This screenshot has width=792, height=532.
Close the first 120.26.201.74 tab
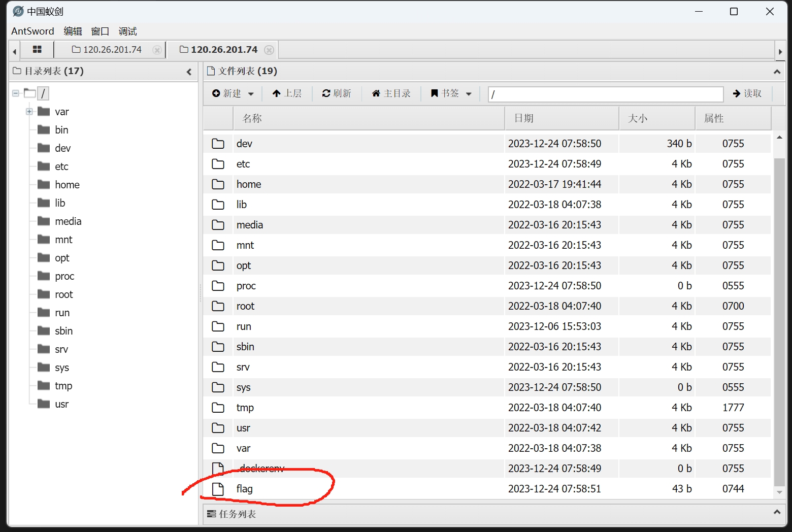pos(157,50)
